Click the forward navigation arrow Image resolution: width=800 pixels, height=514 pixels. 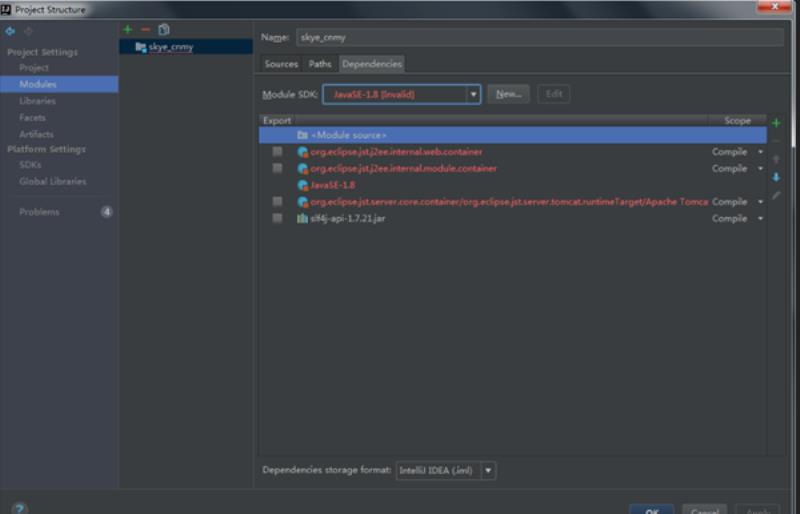tap(29, 31)
